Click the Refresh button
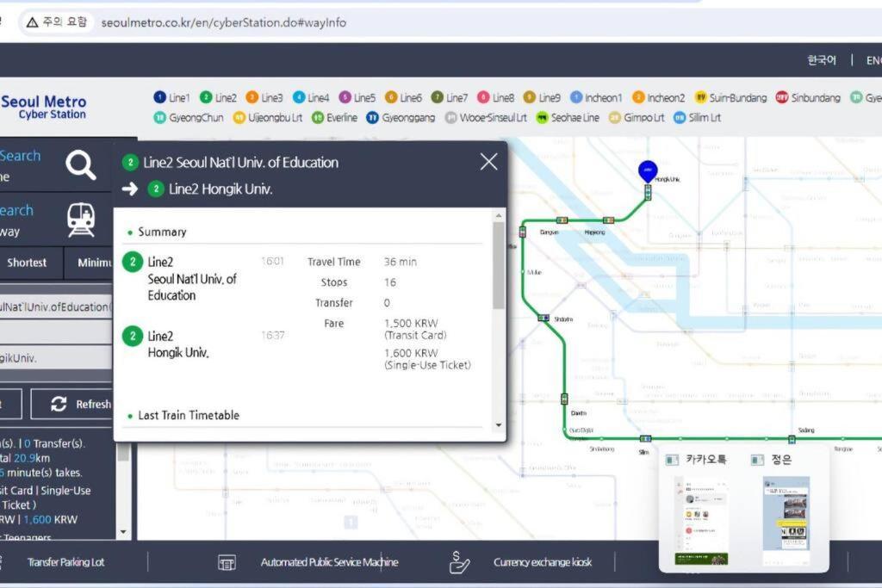The height and width of the screenshot is (588, 882). [x=72, y=404]
